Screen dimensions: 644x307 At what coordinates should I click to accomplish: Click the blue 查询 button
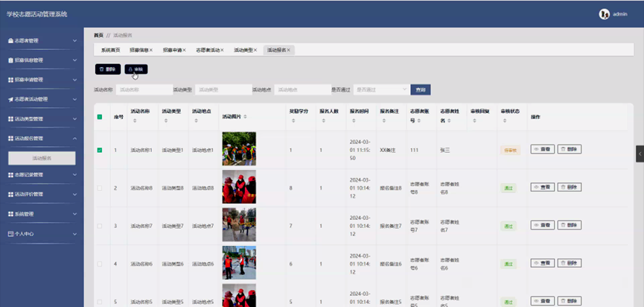(421, 89)
